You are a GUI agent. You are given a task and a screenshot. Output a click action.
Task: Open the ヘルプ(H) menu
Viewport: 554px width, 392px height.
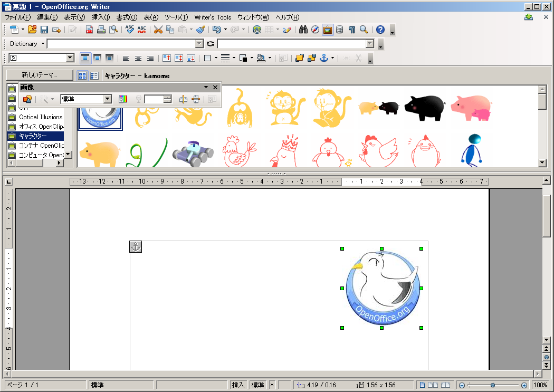pyautogui.click(x=288, y=17)
